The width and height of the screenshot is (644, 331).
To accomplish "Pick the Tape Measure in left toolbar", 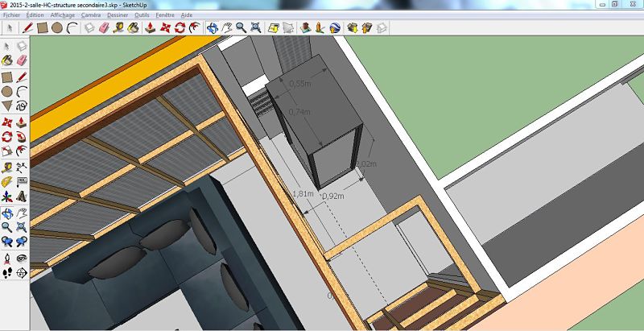I will pos(7,168).
